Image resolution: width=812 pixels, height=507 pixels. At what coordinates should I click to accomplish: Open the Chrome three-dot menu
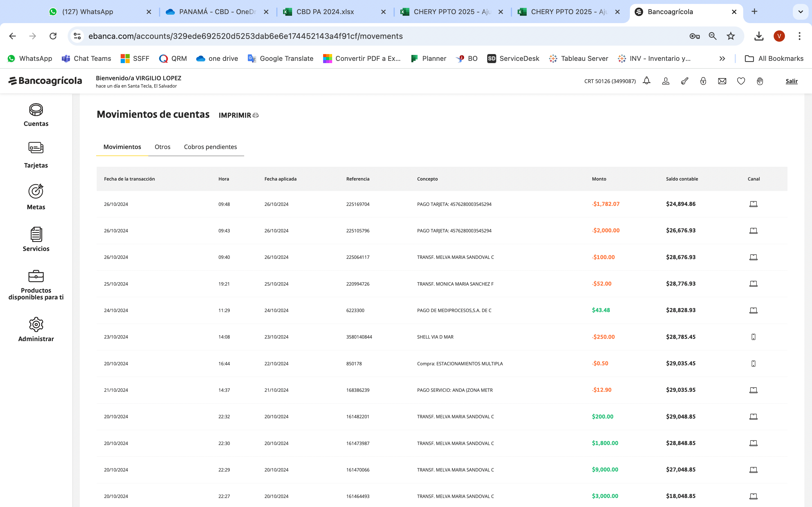[799, 36]
